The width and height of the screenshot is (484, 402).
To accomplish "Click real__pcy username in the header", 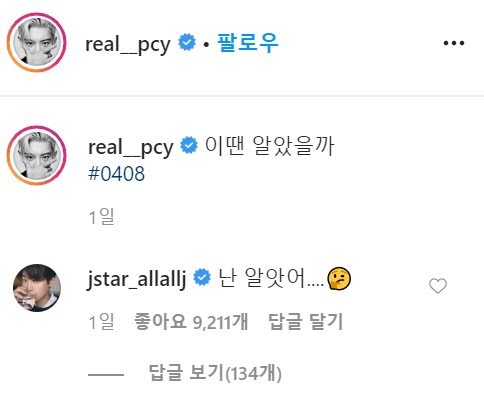I will pos(128,44).
